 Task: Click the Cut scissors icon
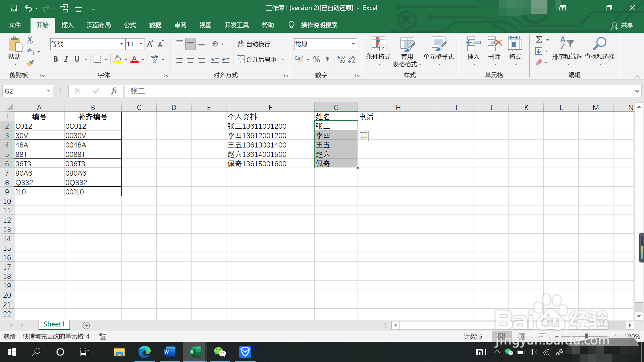point(30,40)
